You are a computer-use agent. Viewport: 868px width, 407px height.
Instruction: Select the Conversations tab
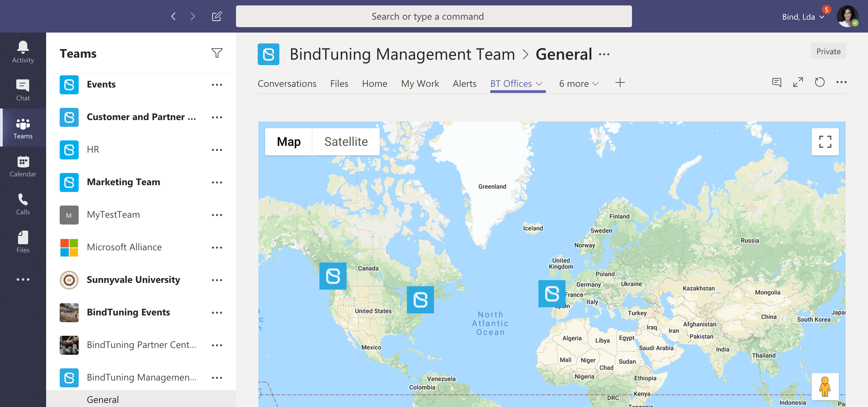coord(287,84)
